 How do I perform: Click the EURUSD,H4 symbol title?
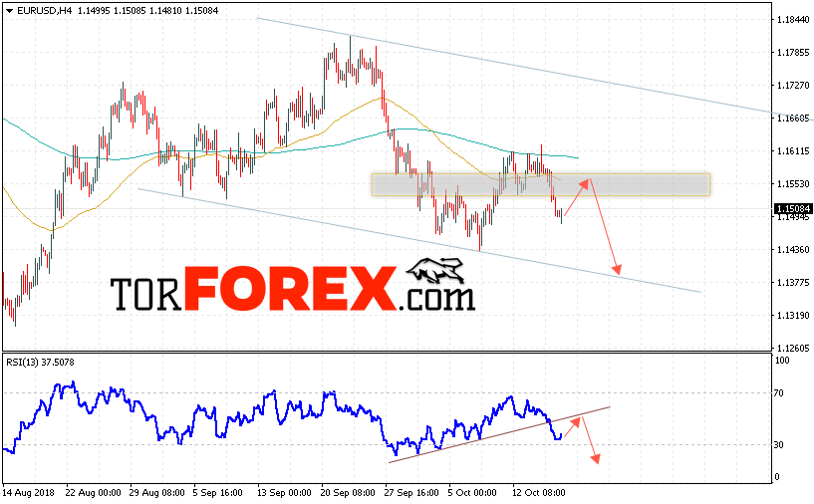(x=45, y=10)
